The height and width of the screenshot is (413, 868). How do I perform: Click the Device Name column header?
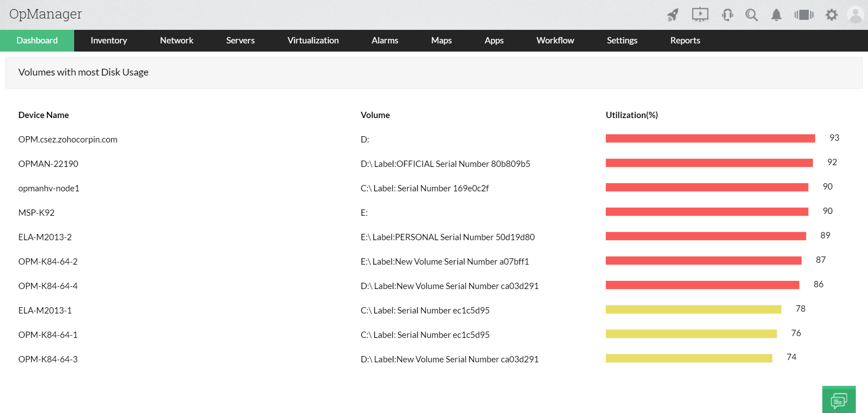point(43,115)
